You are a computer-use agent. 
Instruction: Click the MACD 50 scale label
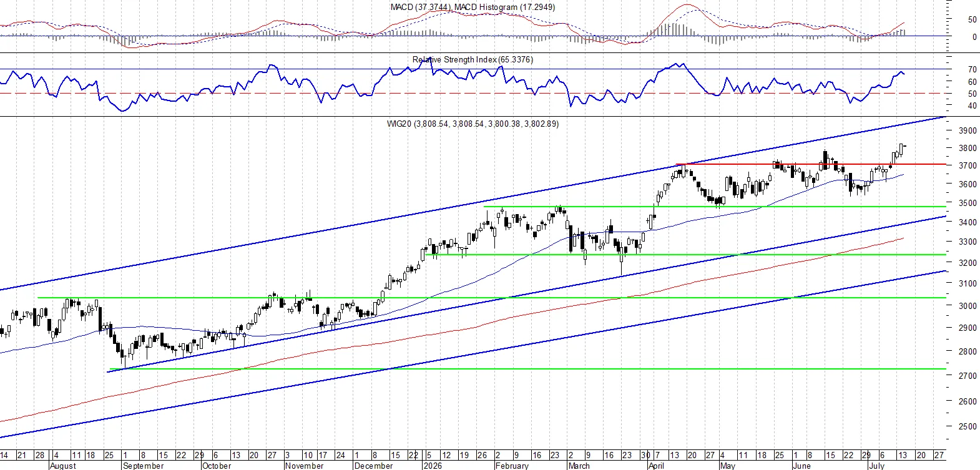click(972, 19)
